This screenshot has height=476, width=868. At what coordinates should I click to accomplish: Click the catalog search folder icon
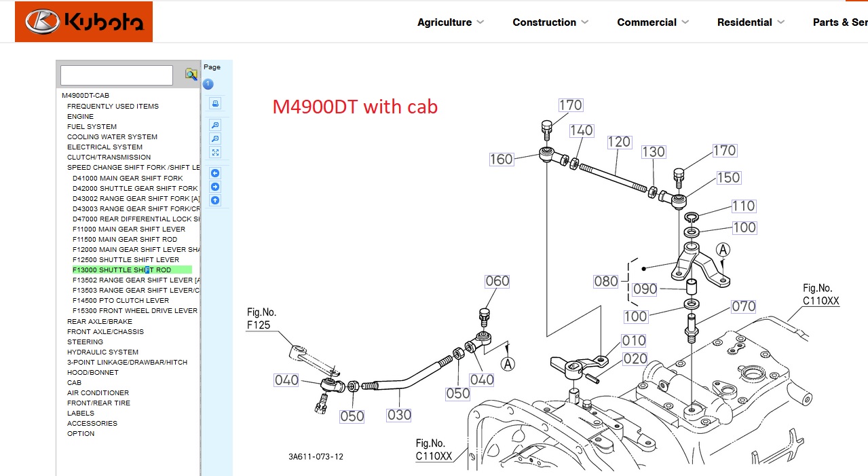click(191, 74)
